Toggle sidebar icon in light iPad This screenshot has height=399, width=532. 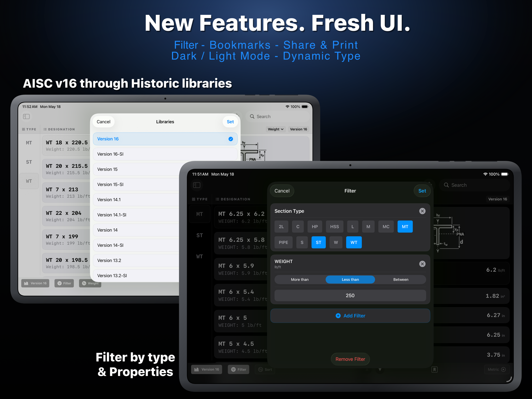pyautogui.click(x=26, y=116)
